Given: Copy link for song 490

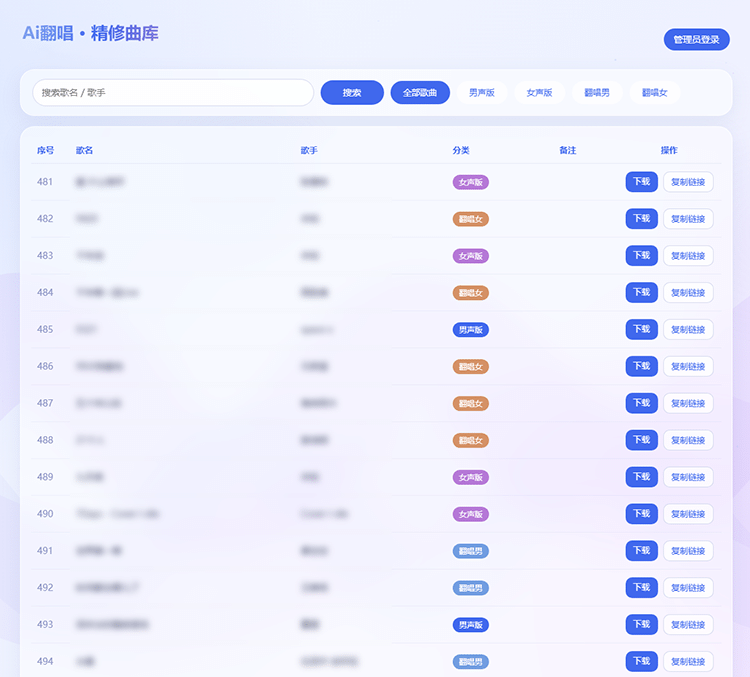Looking at the screenshot, I should [x=688, y=513].
